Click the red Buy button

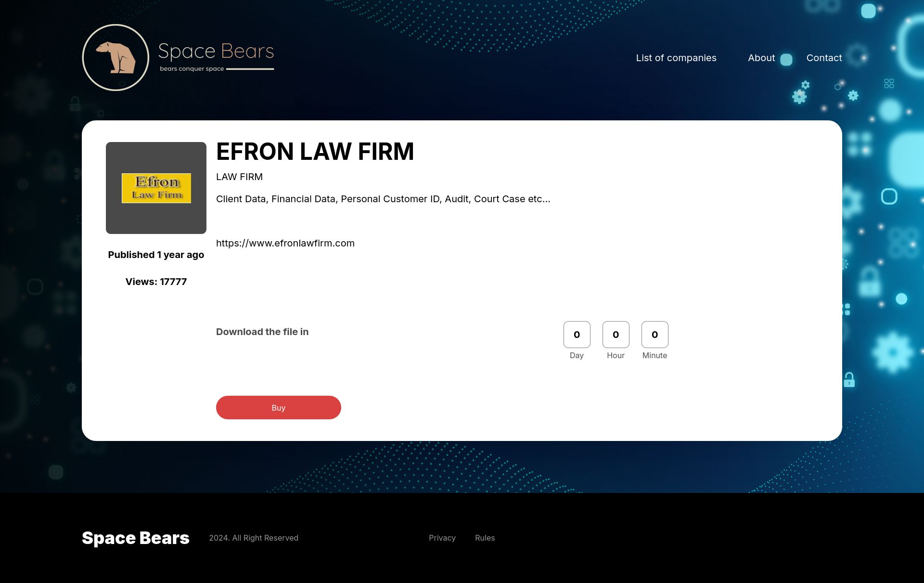(279, 408)
